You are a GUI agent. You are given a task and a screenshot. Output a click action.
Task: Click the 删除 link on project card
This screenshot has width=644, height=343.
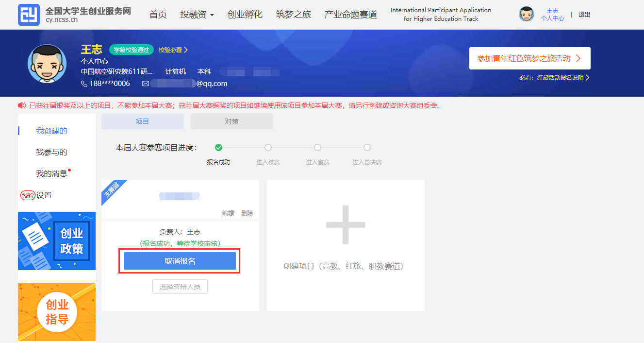coord(247,213)
